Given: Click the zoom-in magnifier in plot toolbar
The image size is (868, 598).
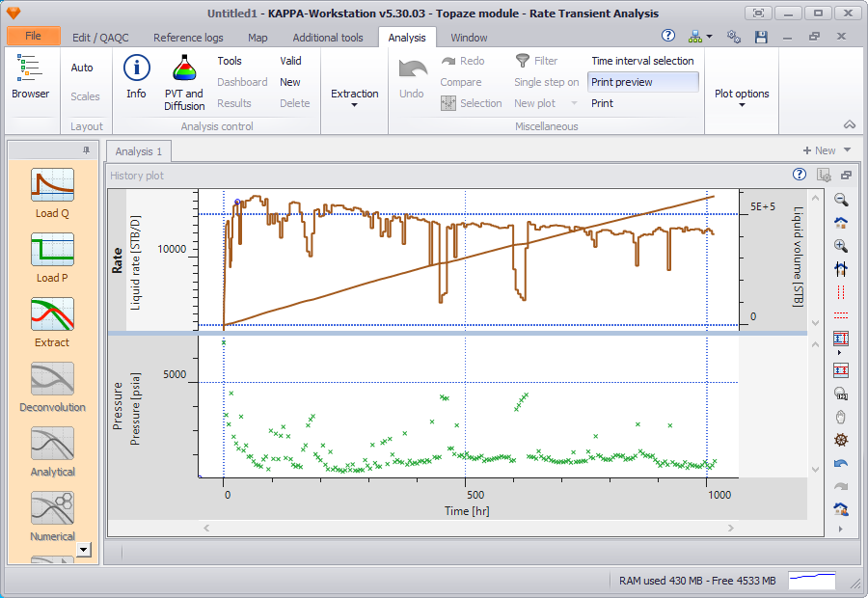Looking at the screenshot, I should (x=841, y=246).
